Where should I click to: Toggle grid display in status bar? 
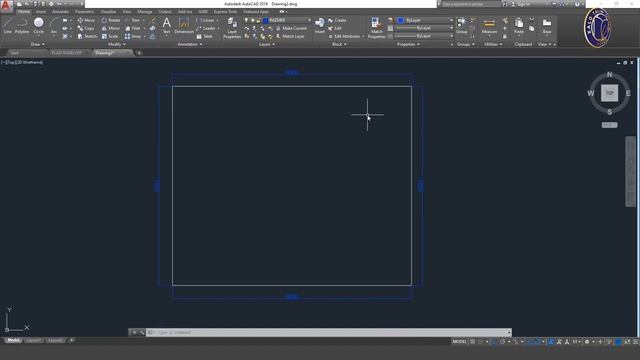point(473,342)
